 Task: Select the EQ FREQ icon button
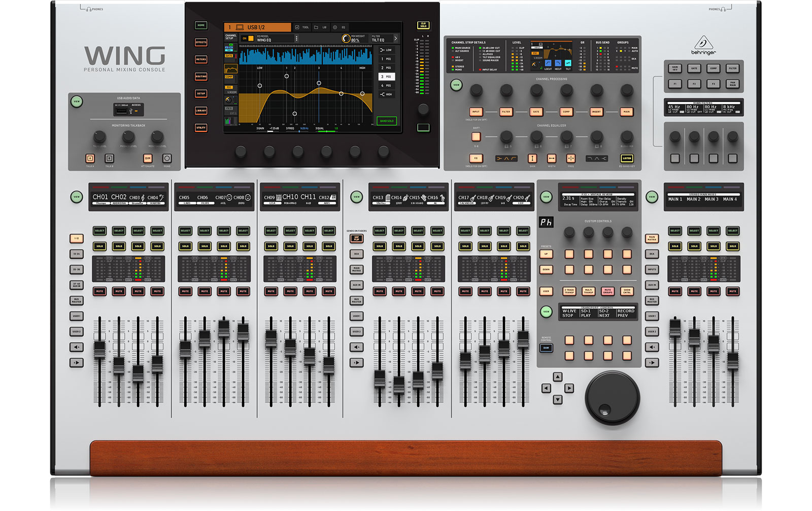[571, 159]
